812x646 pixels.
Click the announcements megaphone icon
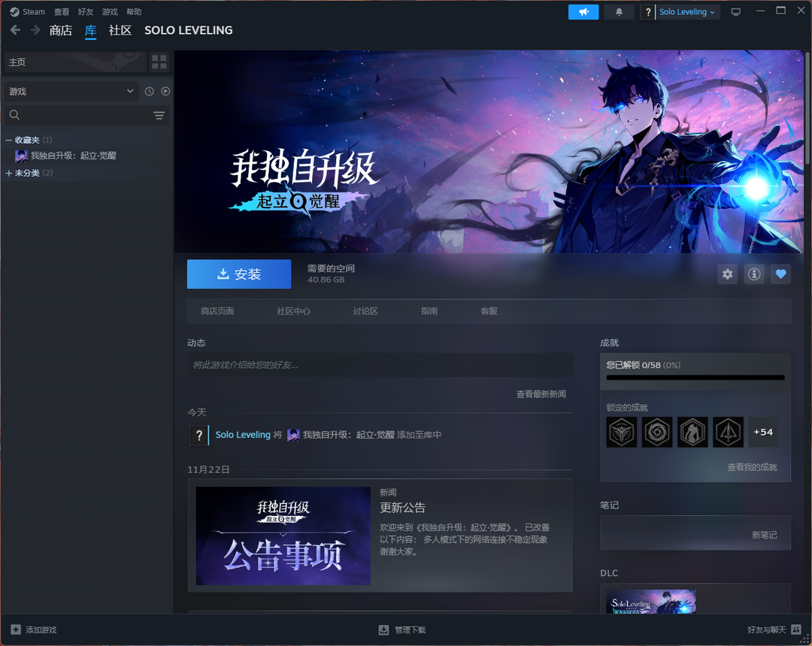[583, 12]
